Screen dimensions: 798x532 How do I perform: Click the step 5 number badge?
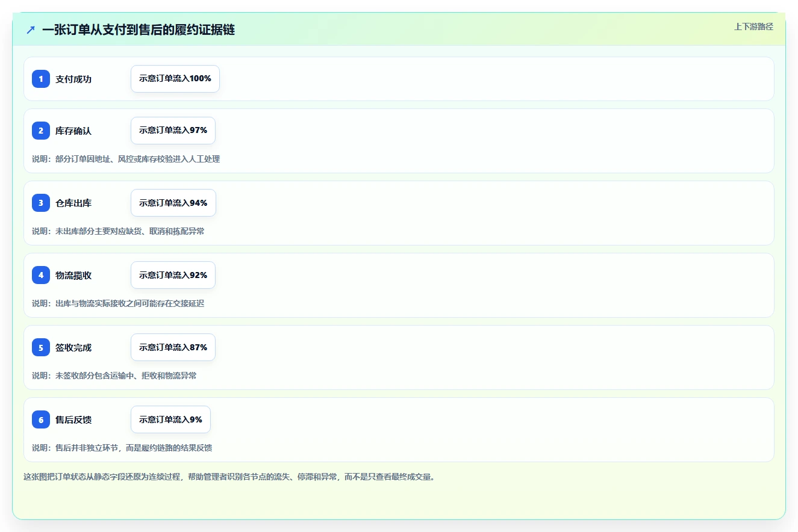tap(41, 347)
